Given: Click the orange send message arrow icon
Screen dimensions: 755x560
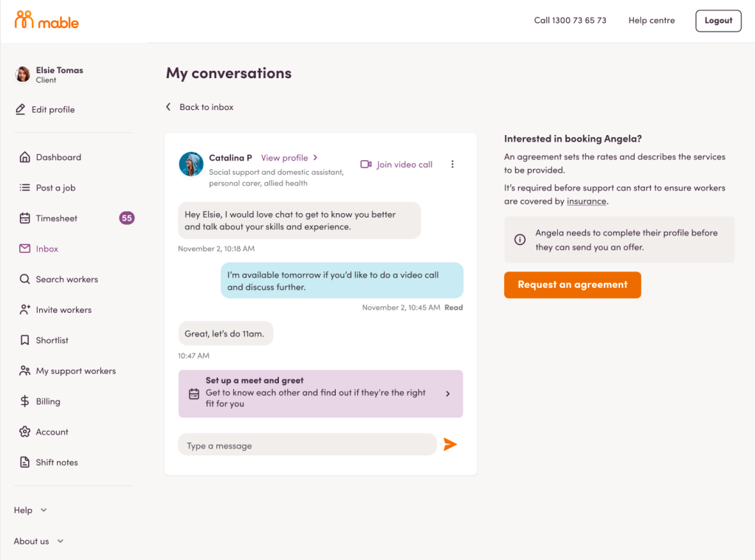Looking at the screenshot, I should 450,444.
